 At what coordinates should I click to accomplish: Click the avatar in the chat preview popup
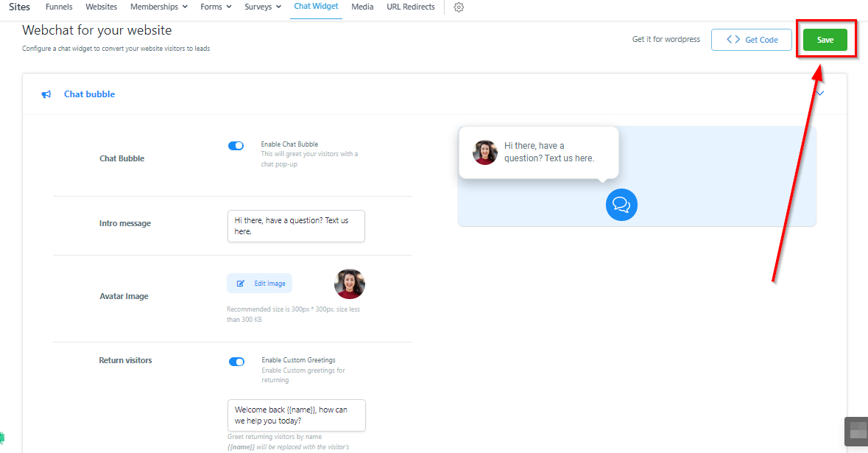(x=485, y=152)
